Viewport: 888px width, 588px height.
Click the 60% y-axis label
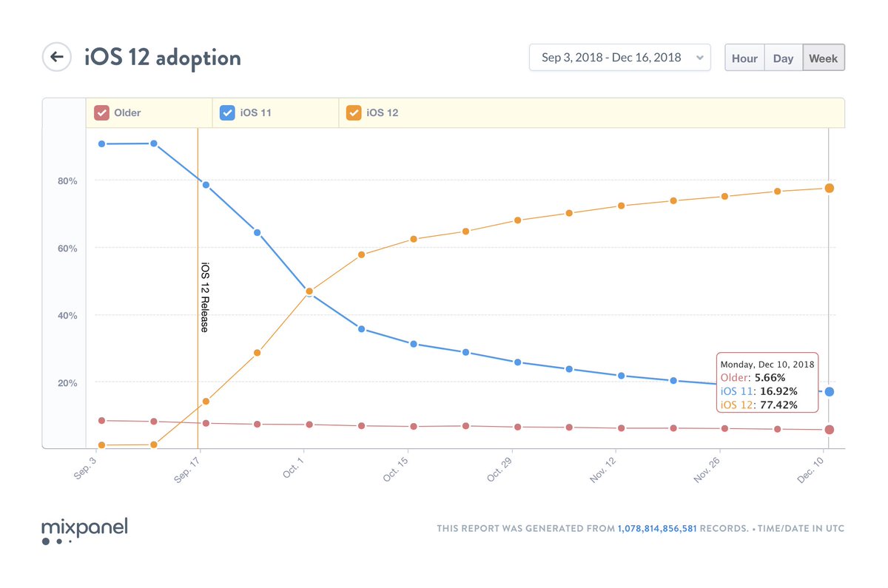[x=67, y=248]
